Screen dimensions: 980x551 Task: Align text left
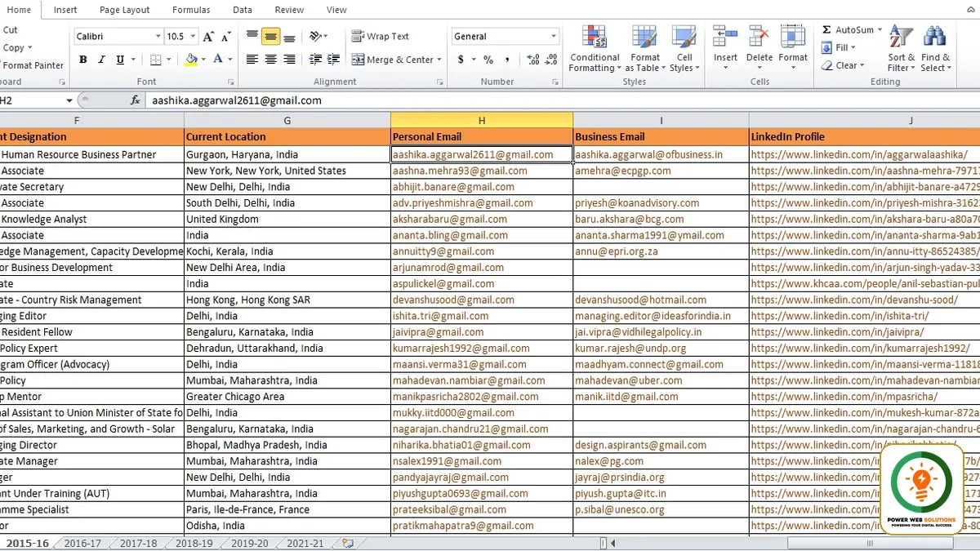[x=252, y=60]
